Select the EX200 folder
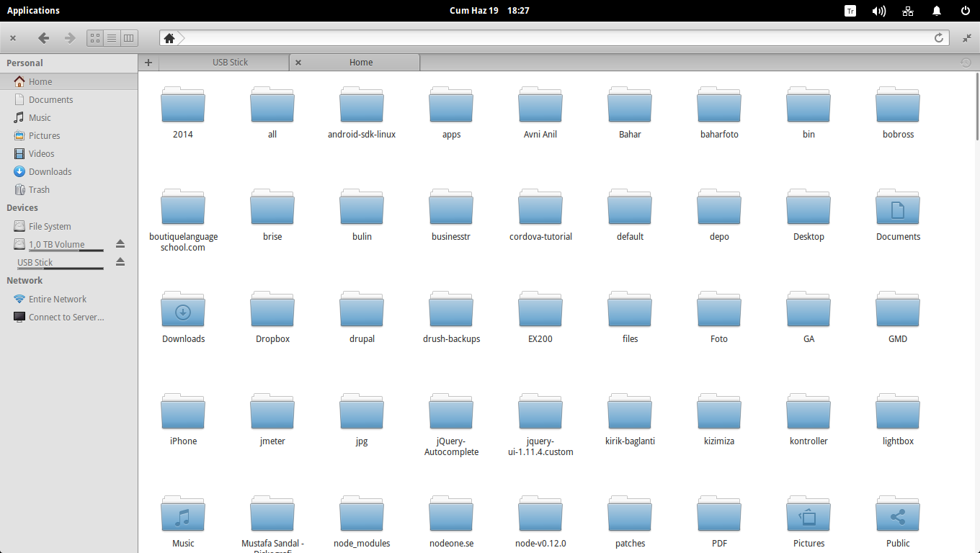The width and height of the screenshot is (980, 553). pyautogui.click(x=540, y=317)
